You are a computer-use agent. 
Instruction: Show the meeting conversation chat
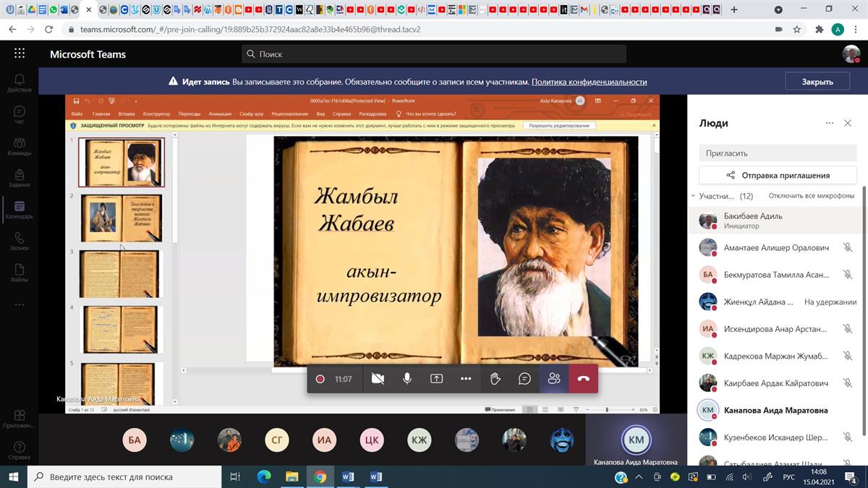(525, 379)
